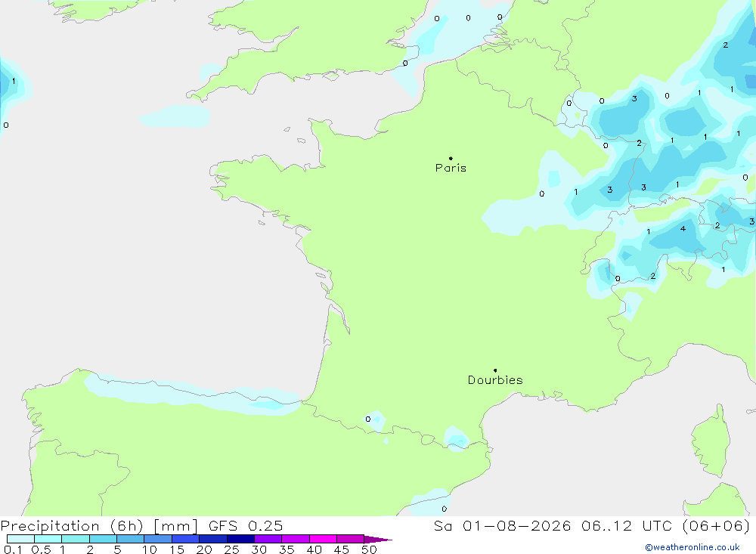756x554 pixels.
Task: Pick the 2–5 mm legend swatch
Action: [x=103, y=539]
